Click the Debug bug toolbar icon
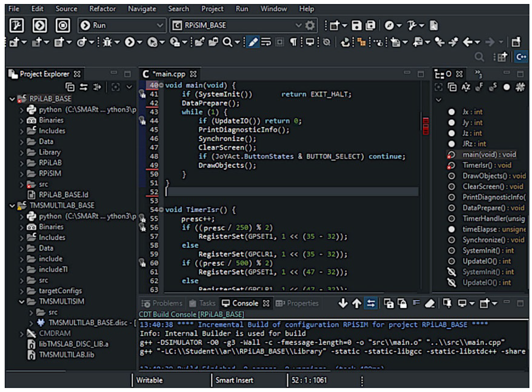532x392 pixels. coord(108,42)
